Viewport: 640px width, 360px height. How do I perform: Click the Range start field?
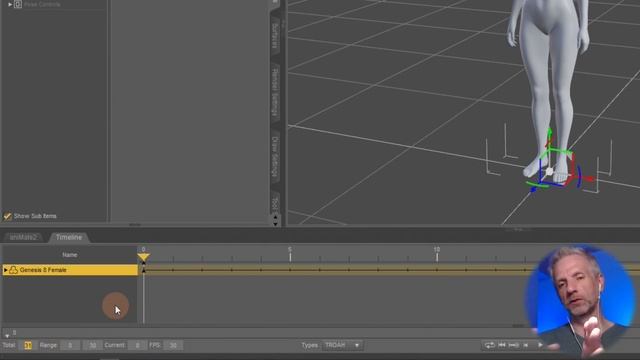pyautogui.click(x=70, y=345)
